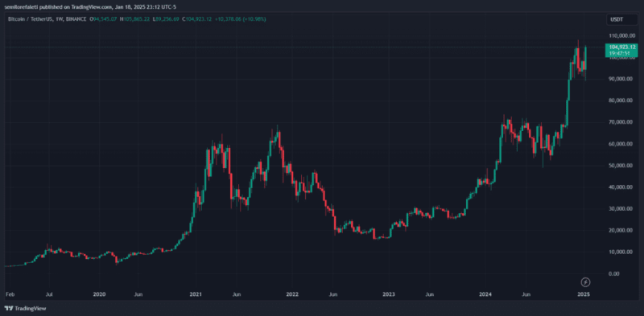Click the Feb label on time axis

point(10,294)
